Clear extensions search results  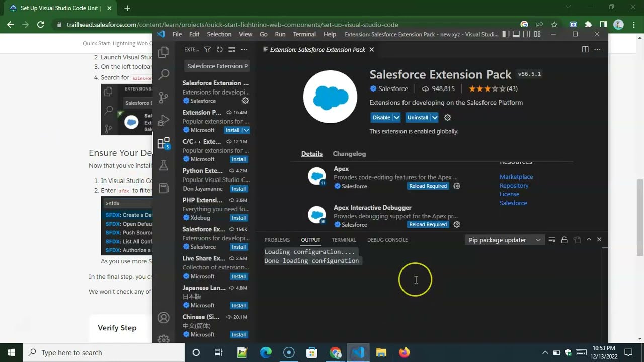(232, 50)
